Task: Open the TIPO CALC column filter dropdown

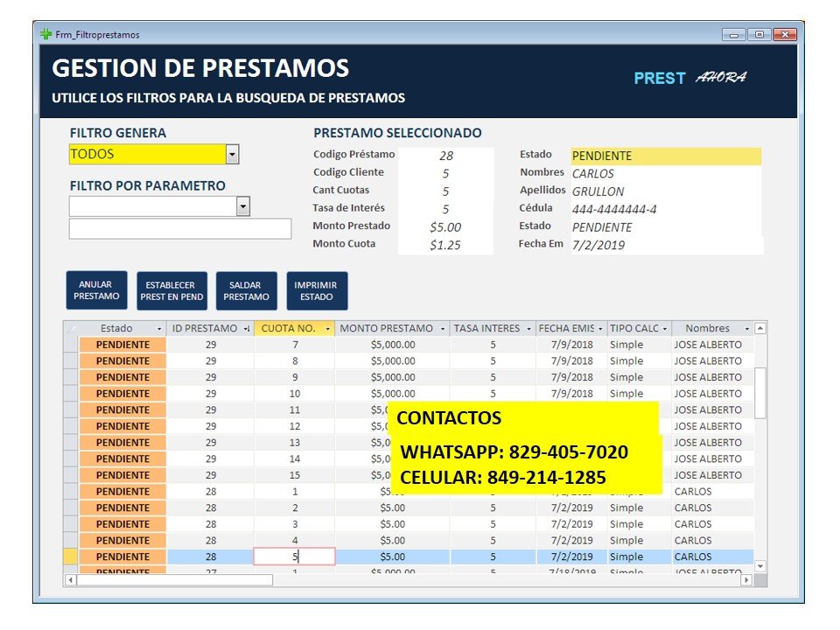Action: (x=664, y=329)
